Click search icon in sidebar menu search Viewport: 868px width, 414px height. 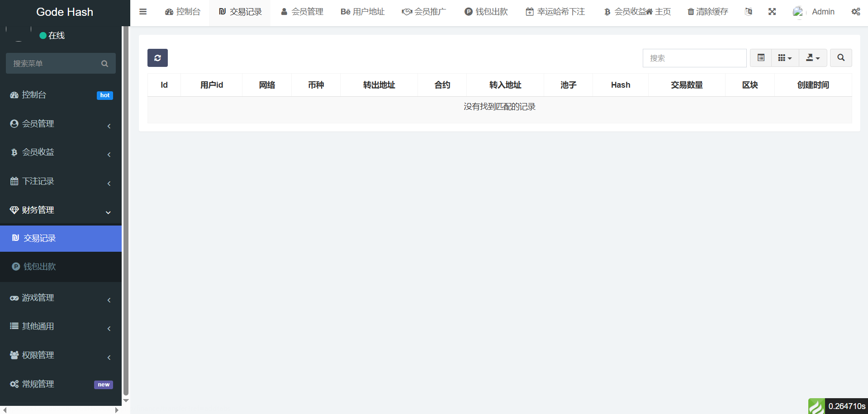(x=105, y=64)
